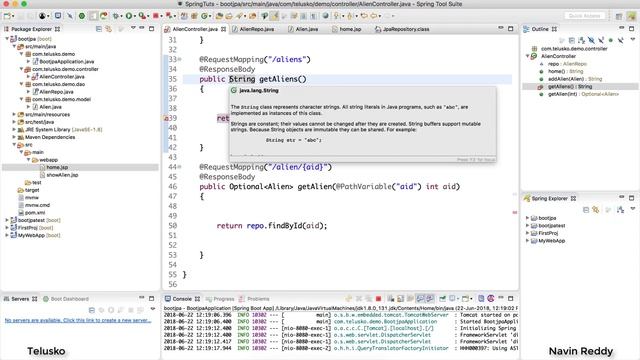640x360 pixels.
Task: Collapse the bootjpa project node
Action: pos(7,39)
